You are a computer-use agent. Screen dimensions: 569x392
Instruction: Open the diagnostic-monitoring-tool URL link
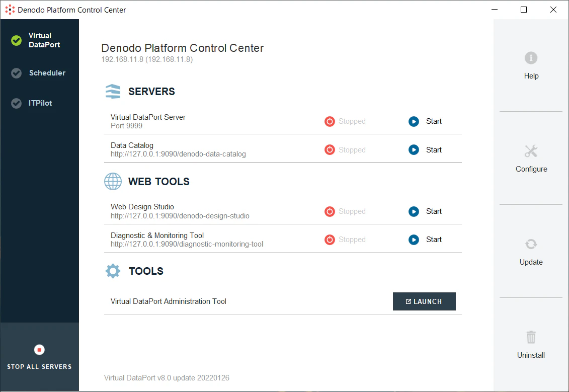[187, 244]
